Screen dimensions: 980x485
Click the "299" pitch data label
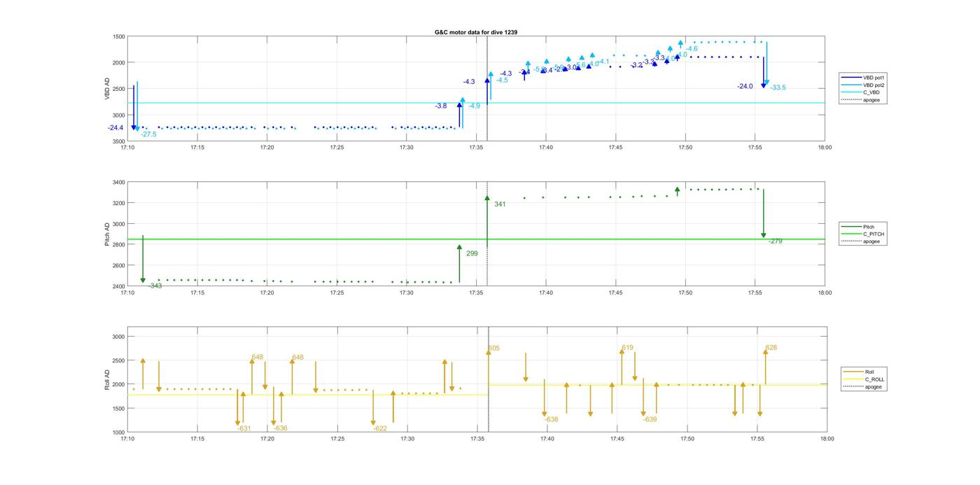(472, 253)
